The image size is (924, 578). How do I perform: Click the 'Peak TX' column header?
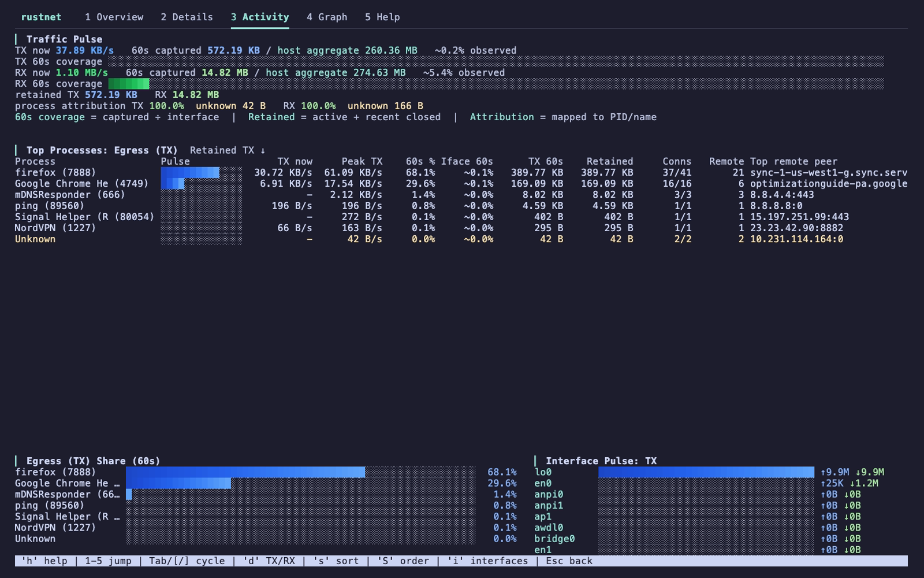(x=362, y=161)
